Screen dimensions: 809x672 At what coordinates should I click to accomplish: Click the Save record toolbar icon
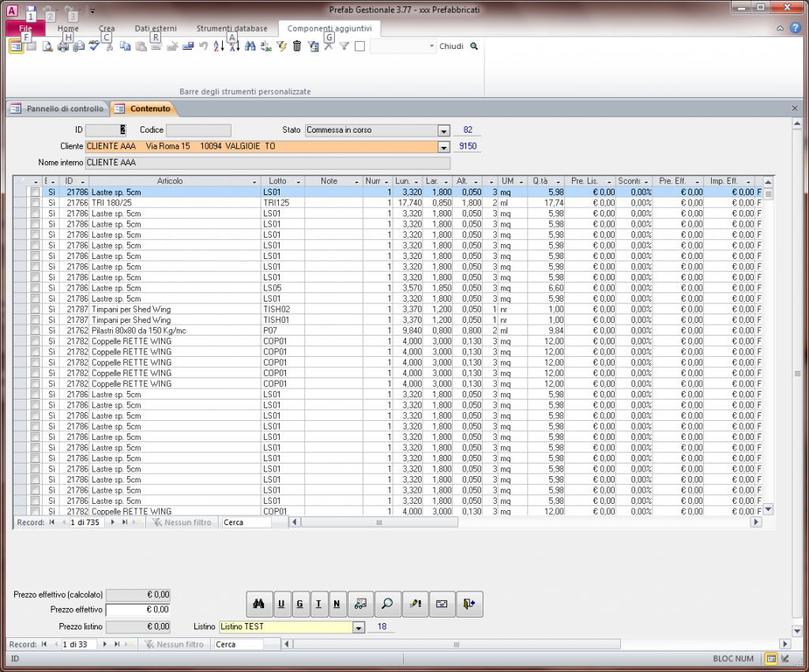click(x=188, y=47)
